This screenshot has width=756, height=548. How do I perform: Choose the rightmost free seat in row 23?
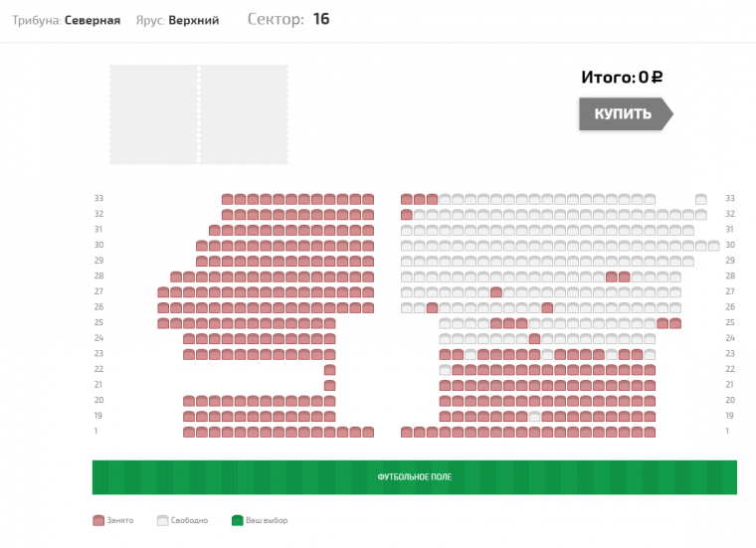point(650,354)
